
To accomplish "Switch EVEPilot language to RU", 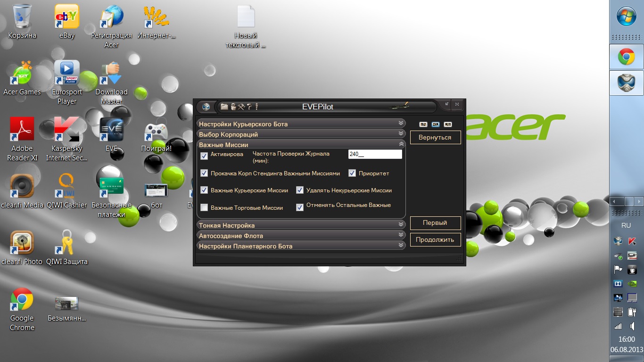I will click(x=436, y=124).
